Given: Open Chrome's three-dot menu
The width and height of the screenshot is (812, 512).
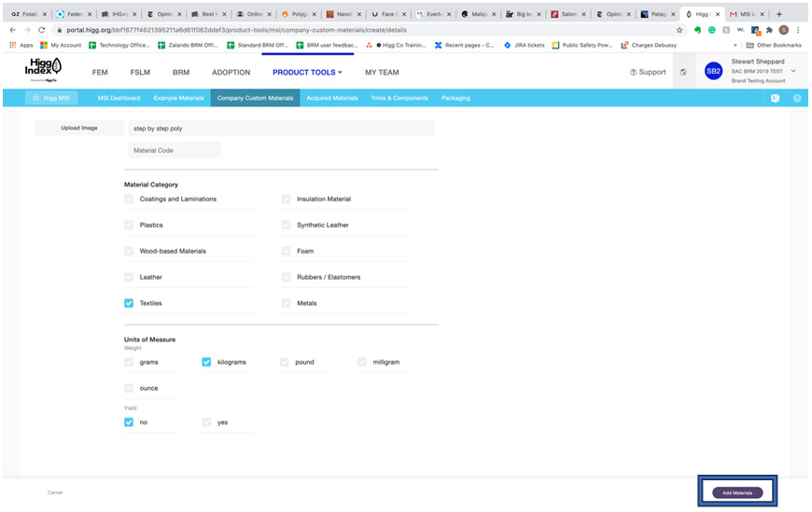Looking at the screenshot, I should [x=798, y=30].
